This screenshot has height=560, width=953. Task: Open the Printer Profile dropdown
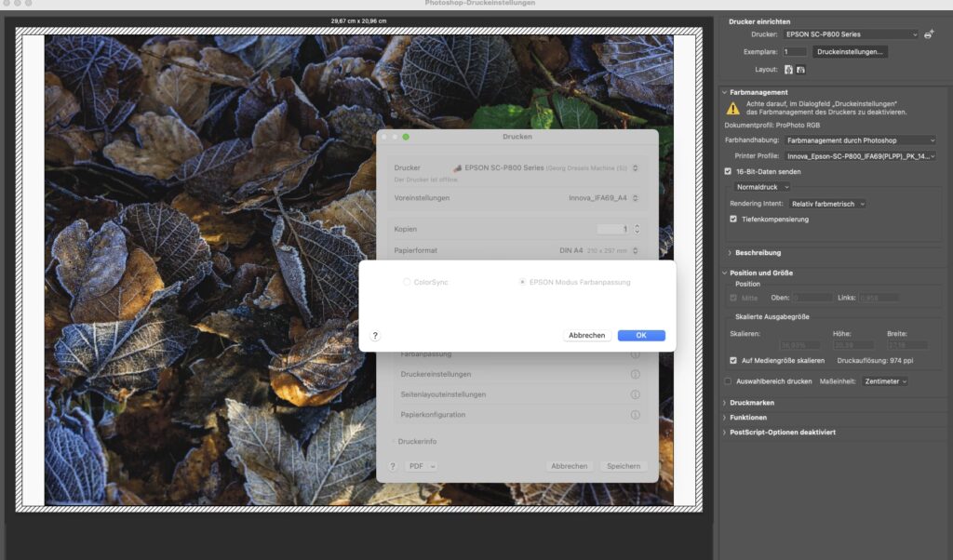click(859, 156)
